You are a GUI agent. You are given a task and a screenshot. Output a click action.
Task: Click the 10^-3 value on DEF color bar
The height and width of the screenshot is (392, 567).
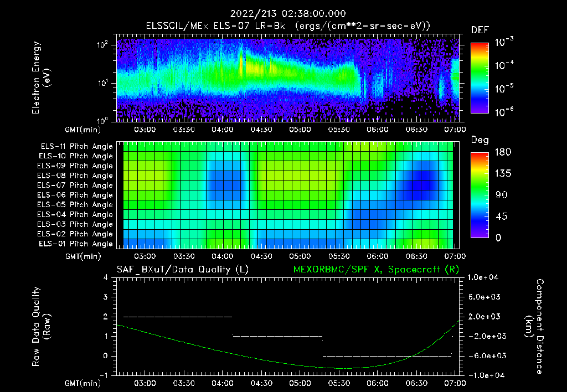pos(504,42)
